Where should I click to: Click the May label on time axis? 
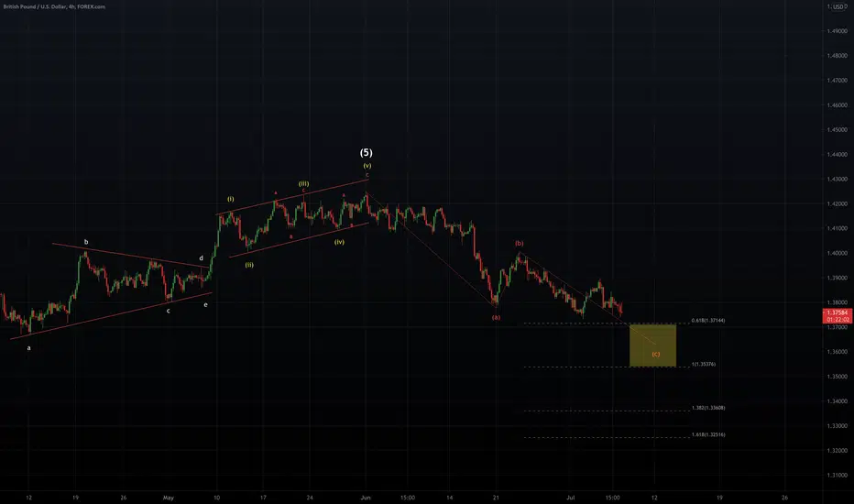(x=169, y=498)
